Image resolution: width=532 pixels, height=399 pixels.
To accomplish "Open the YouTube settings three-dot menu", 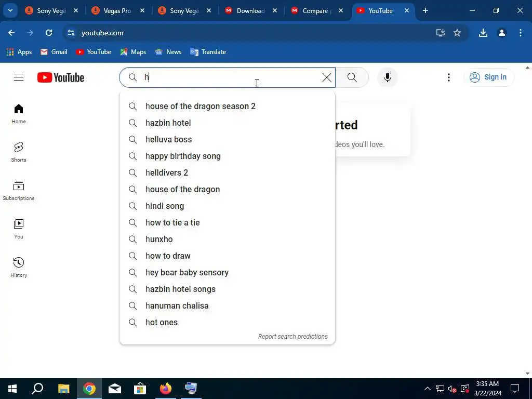I will [448, 77].
